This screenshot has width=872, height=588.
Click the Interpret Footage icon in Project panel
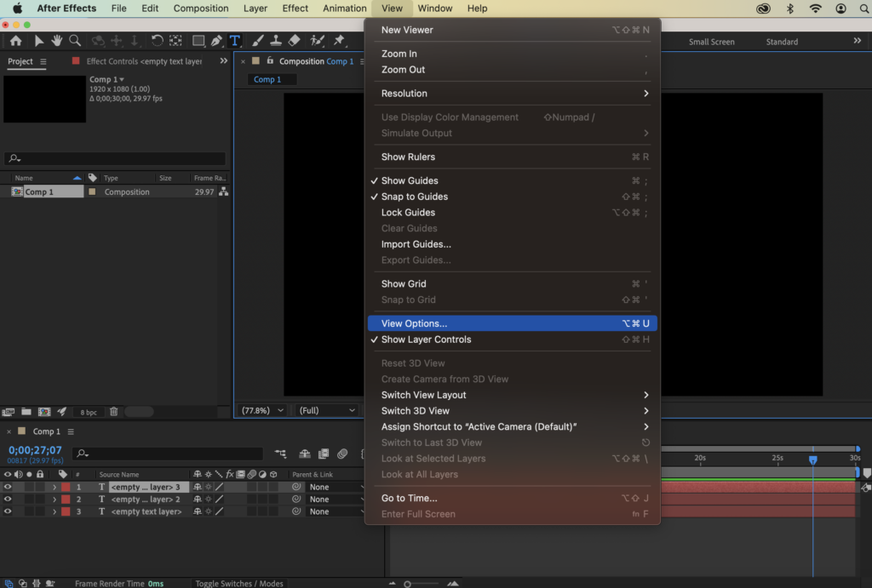(x=8, y=412)
